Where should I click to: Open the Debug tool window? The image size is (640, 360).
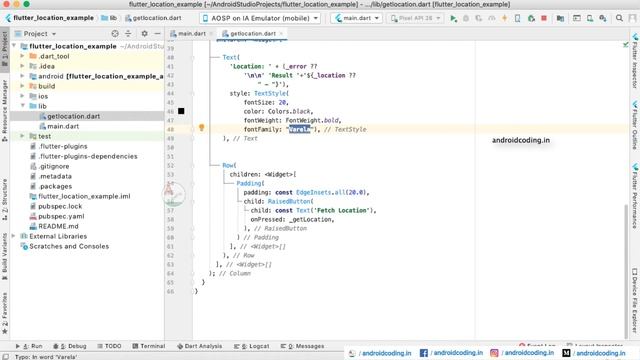[70, 346]
